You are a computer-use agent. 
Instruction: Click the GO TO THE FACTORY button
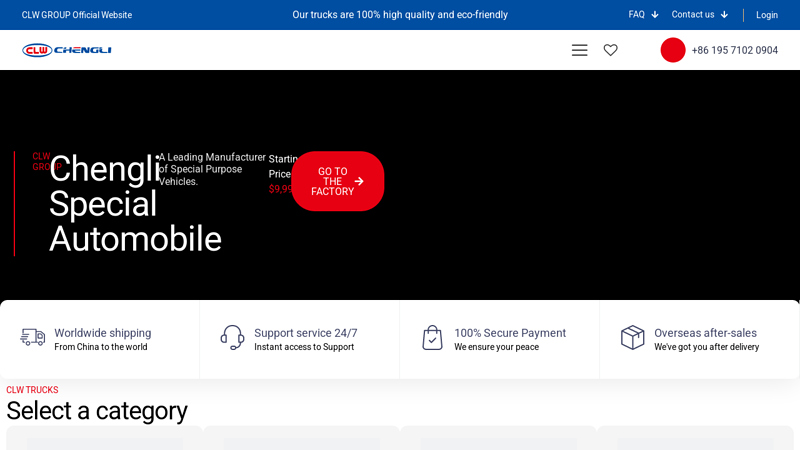(337, 181)
